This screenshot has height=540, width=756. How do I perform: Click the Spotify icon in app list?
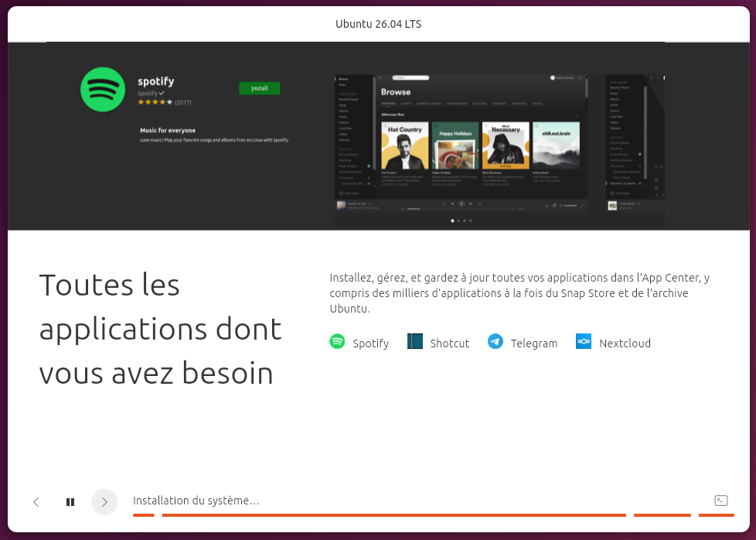pyautogui.click(x=337, y=342)
